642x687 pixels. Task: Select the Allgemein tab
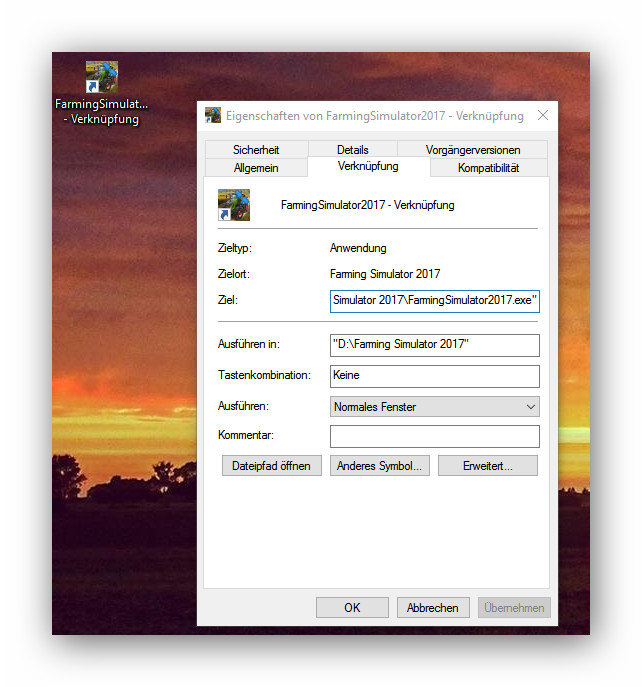(256, 168)
